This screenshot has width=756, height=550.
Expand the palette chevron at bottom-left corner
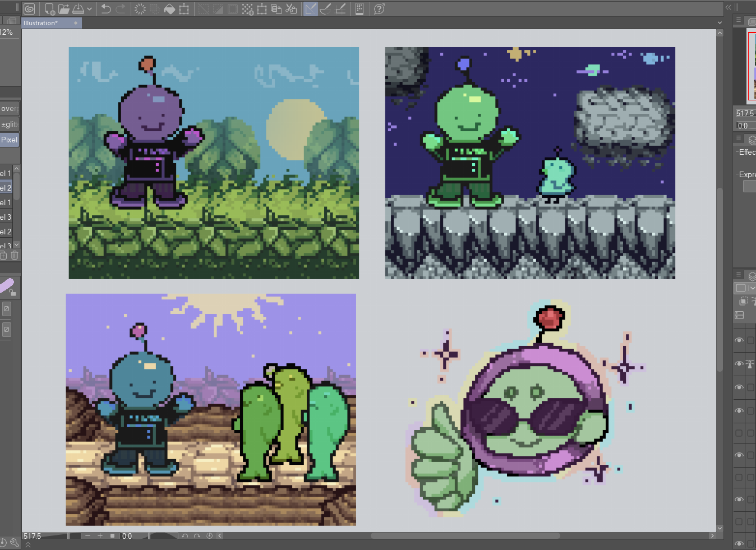pos(27,545)
